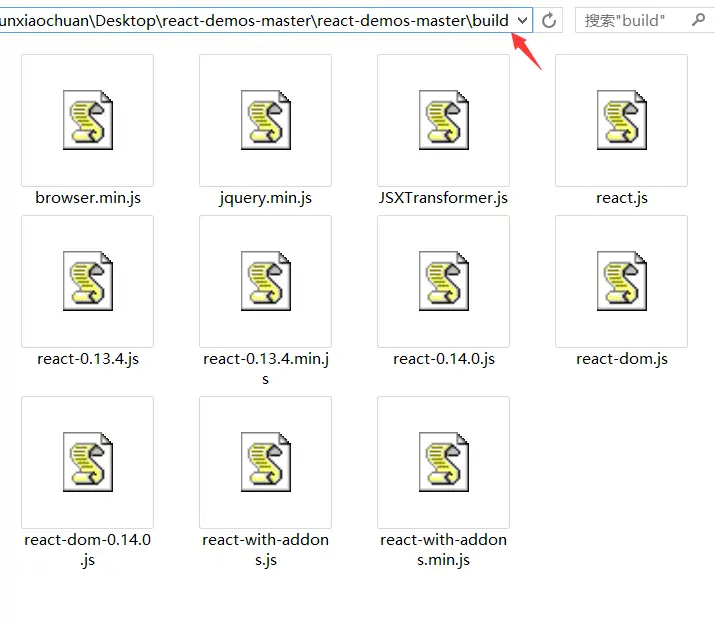Click the react-dom.js file name label

click(622, 359)
